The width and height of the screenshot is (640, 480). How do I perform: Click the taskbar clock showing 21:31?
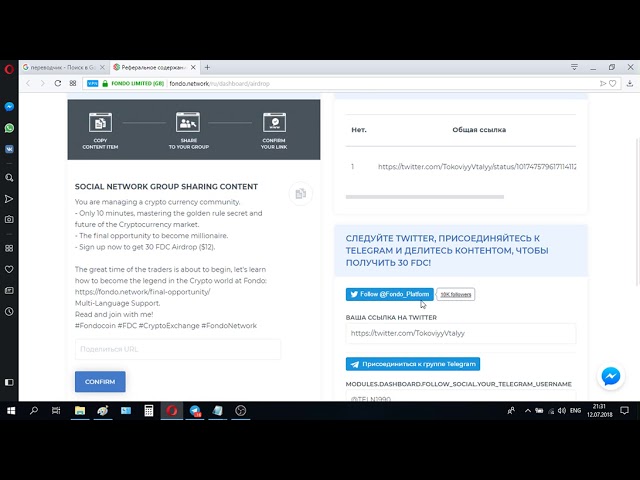[600, 411]
